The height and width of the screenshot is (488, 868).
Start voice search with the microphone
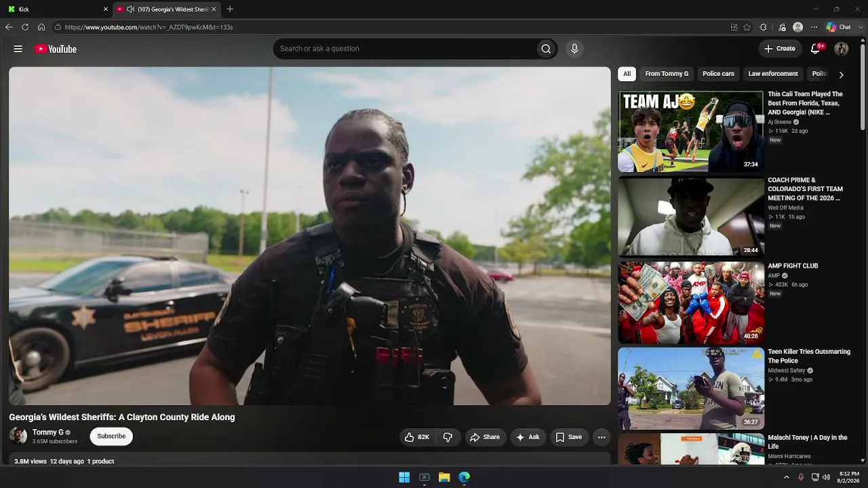click(574, 49)
